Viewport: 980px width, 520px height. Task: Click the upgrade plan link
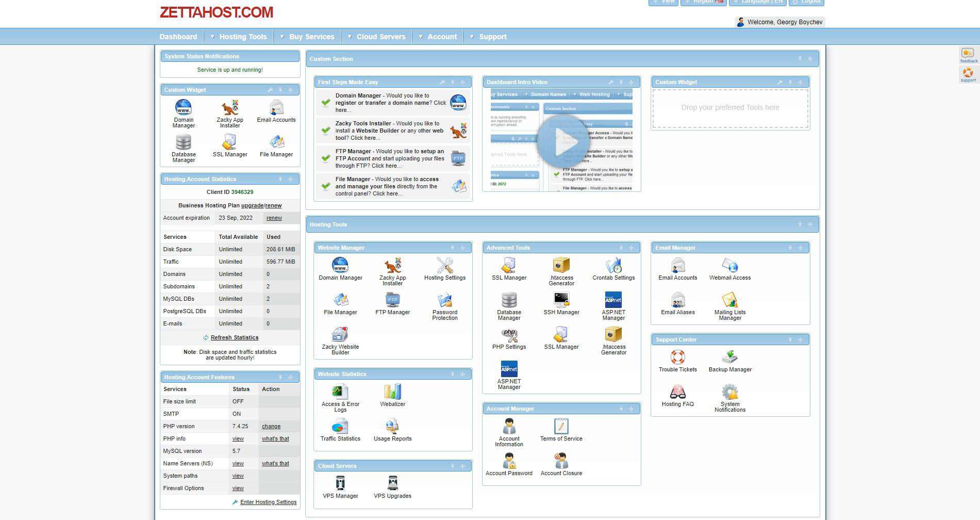[x=252, y=205]
